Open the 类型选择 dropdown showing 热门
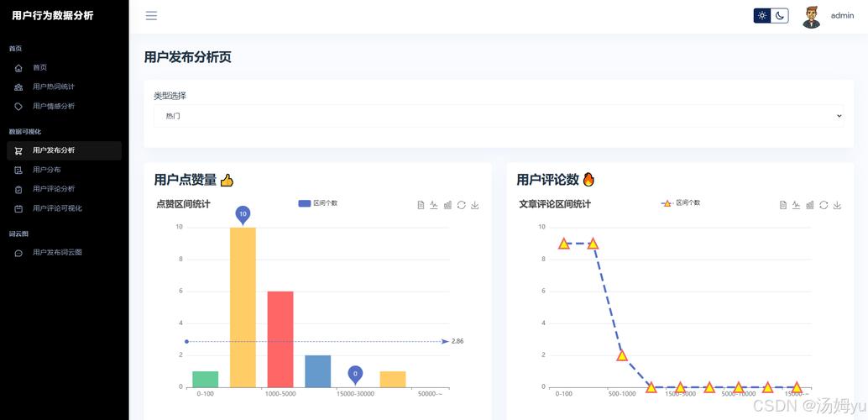The width and height of the screenshot is (868, 420). pos(499,116)
